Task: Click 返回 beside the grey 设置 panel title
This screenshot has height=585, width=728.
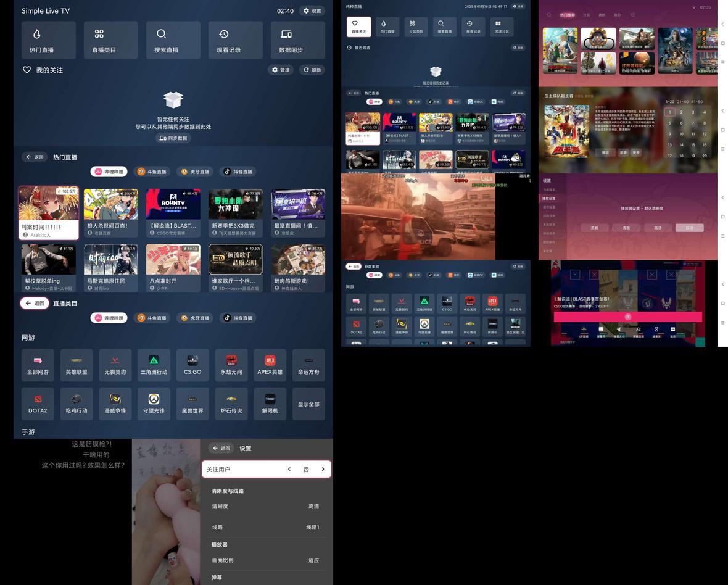Action: tap(221, 449)
